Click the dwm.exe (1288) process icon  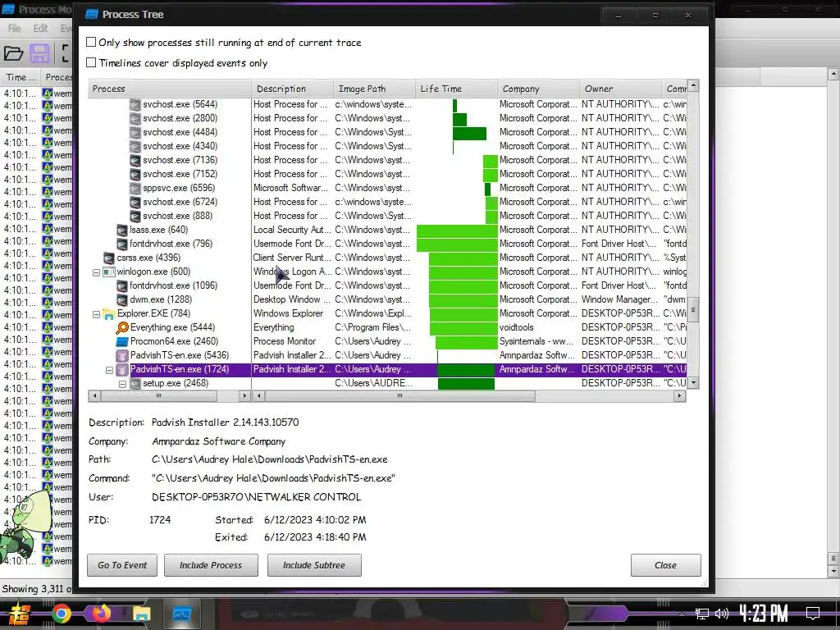(x=122, y=299)
